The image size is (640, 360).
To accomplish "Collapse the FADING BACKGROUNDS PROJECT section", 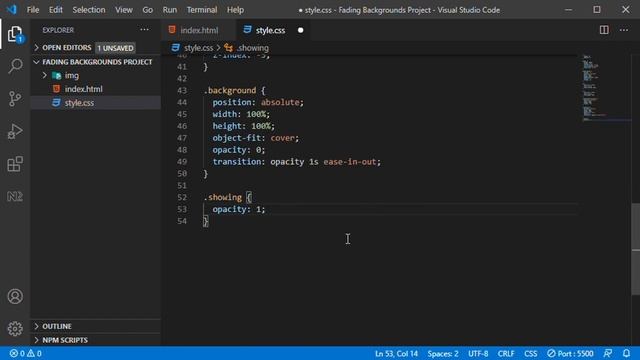I will point(37,62).
